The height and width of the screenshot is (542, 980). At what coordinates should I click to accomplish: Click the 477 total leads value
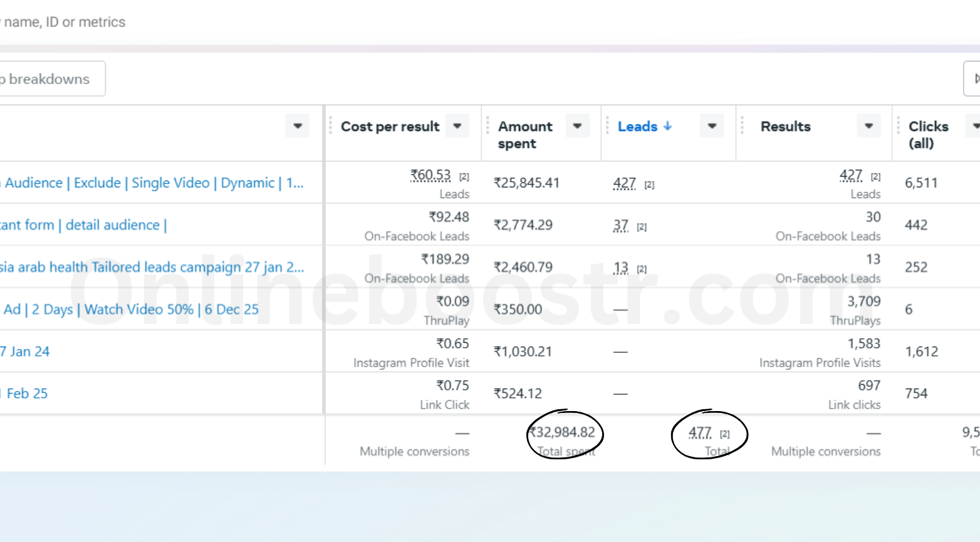(x=700, y=433)
